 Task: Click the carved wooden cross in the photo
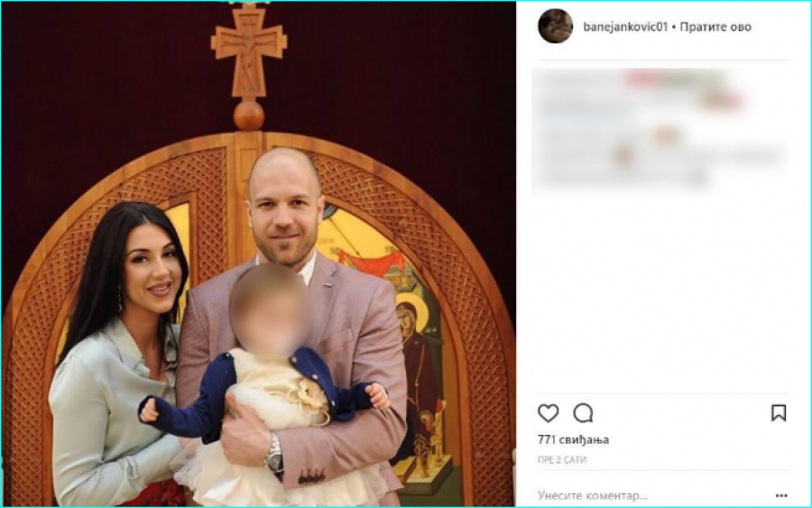tap(249, 52)
